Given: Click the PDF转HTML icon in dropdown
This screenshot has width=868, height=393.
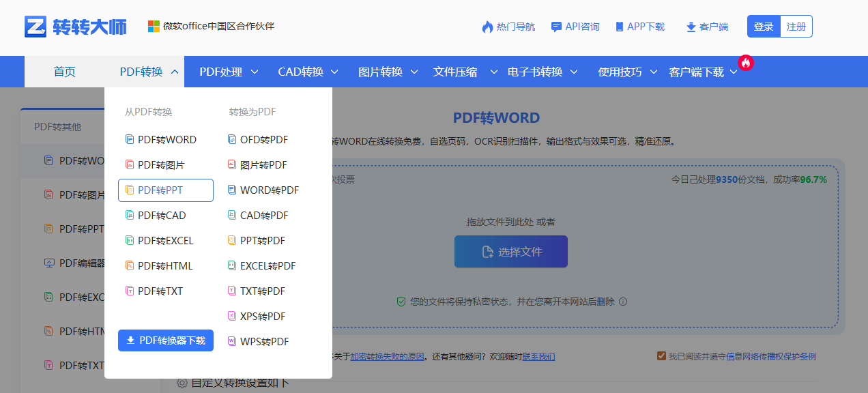Looking at the screenshot, I should [x=130, y=265].
